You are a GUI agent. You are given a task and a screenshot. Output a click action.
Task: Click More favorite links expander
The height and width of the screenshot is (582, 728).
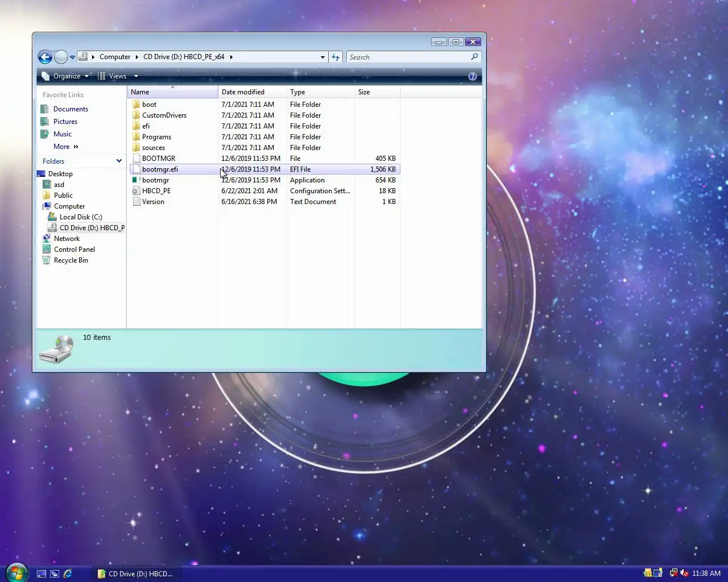coord(66,147)
